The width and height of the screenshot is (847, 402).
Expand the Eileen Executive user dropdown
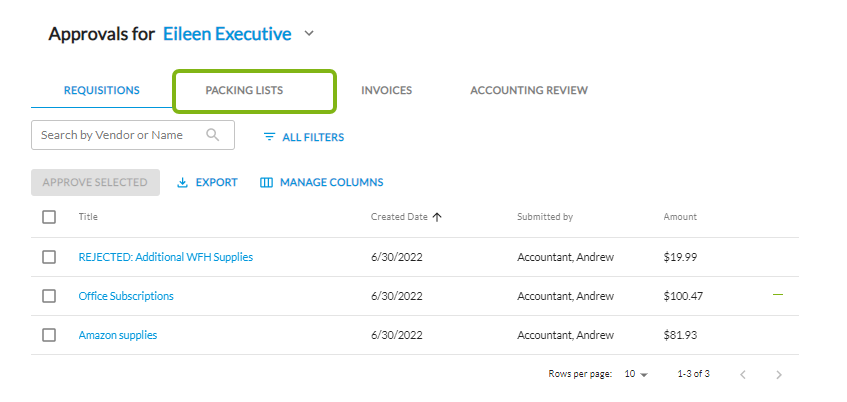pos(309,34)
